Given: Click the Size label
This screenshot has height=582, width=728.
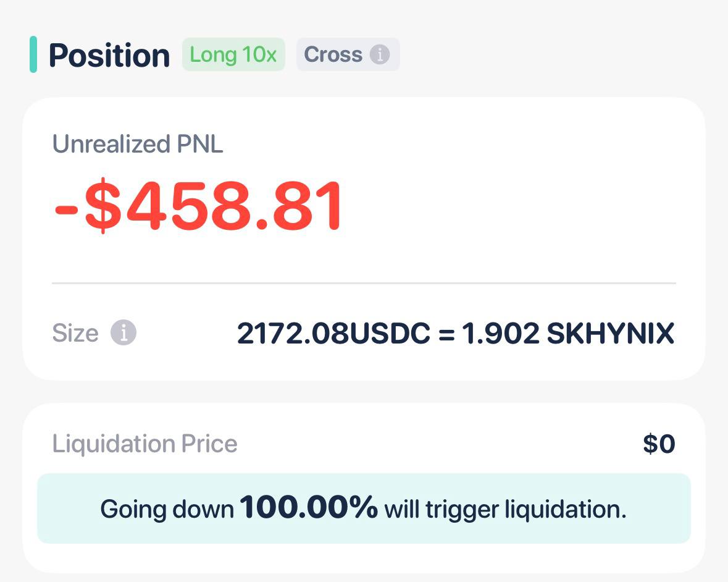Looking at the screenshot, I should [75, 332].
